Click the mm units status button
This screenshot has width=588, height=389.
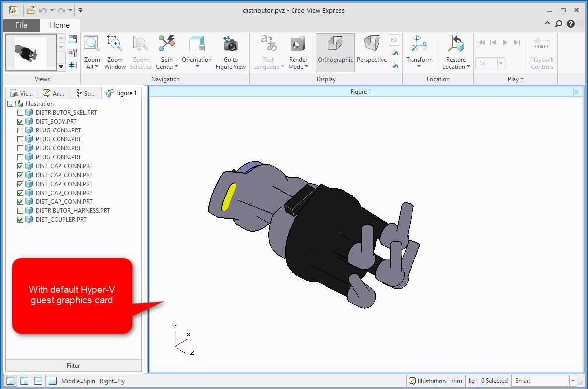[457, 381]
